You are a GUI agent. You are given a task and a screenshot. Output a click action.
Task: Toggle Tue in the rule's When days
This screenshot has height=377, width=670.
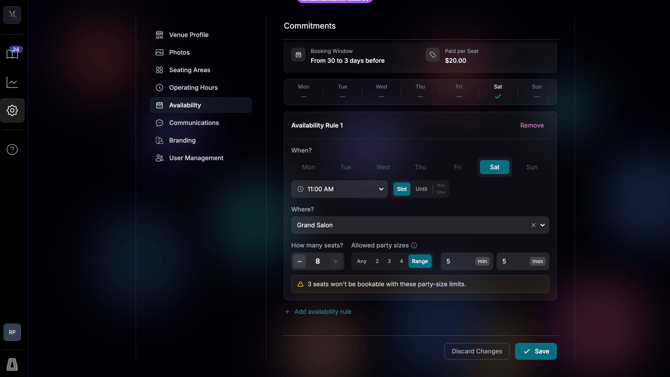346,167
